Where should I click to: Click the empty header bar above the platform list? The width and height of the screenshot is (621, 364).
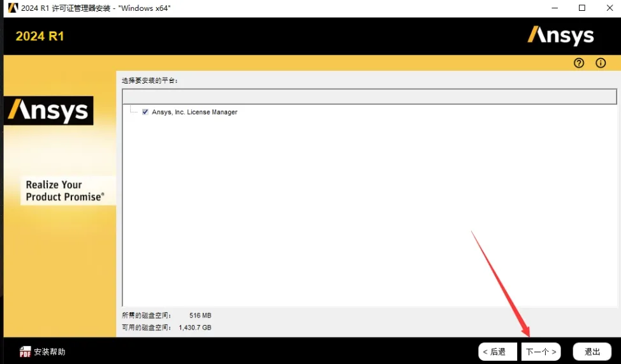coord(369,97)
